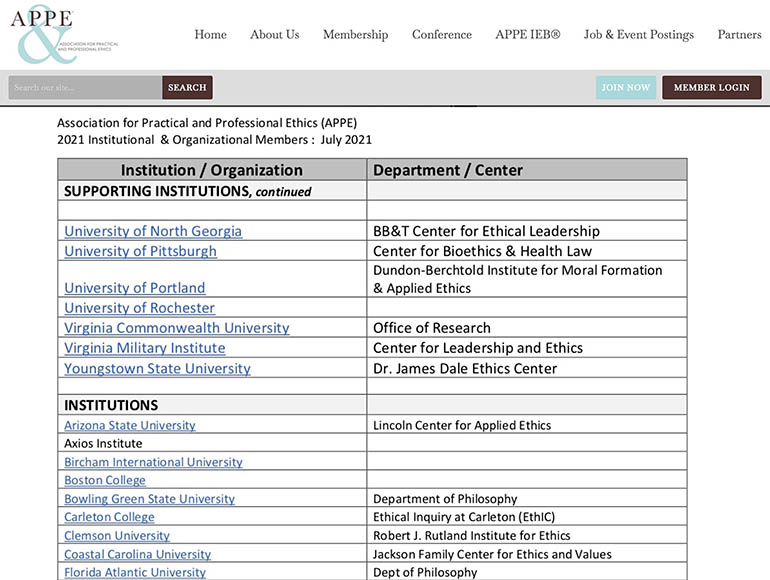Viewport: 770px width, 580px height.
Task: Visit the University of Rochester link
Action: [x=139, y=308]
